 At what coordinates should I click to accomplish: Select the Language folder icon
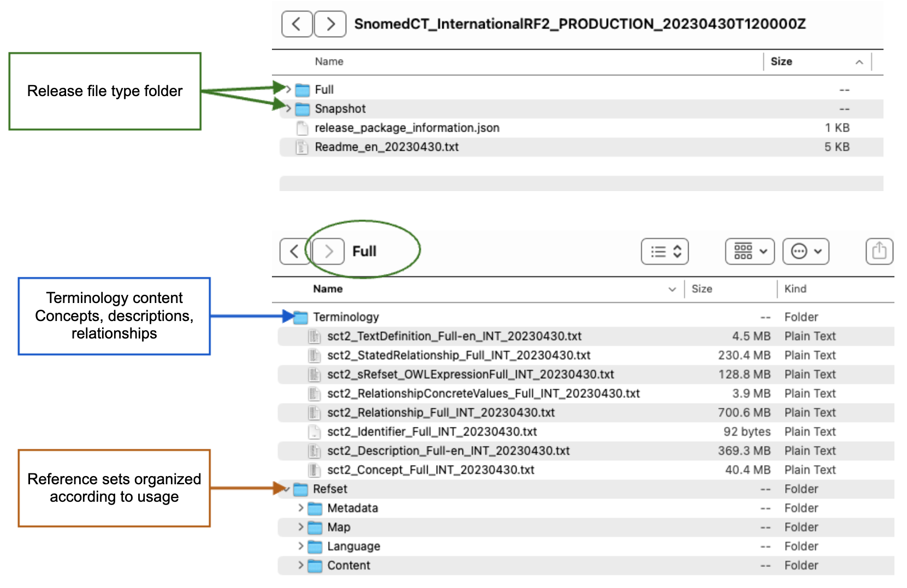click(x=315, y=547)
